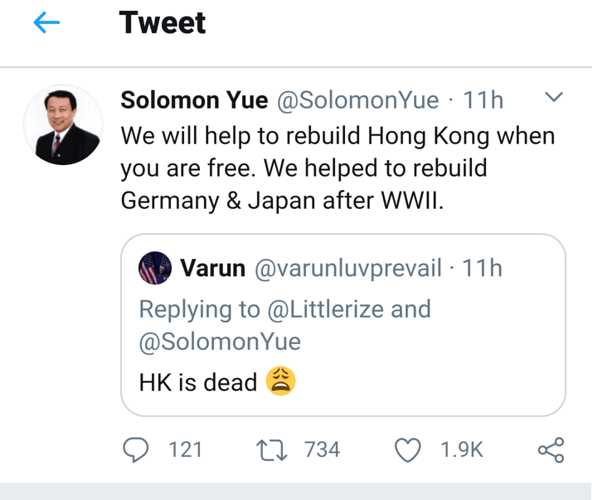Go back using the blue arrow
Image resolution: width=592 pixels, height=500 pixels.
(46, 23)
